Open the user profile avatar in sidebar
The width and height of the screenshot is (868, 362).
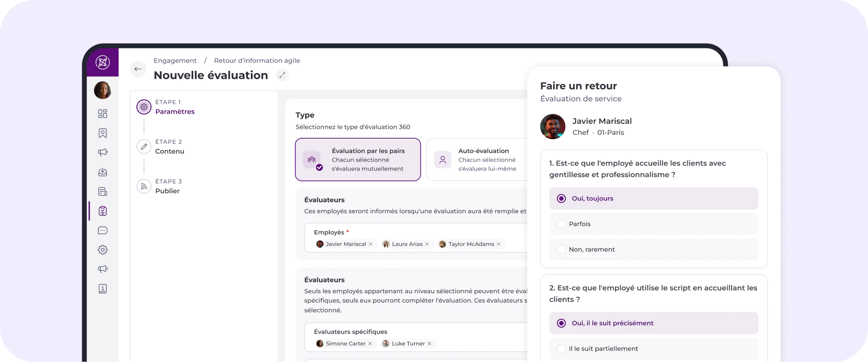103,90
